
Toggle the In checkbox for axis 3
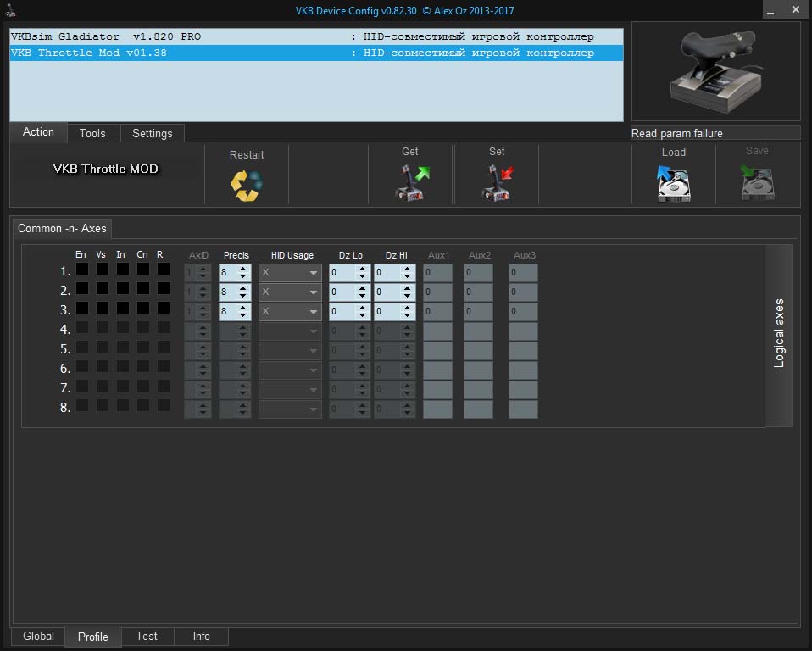pos(123,309)
